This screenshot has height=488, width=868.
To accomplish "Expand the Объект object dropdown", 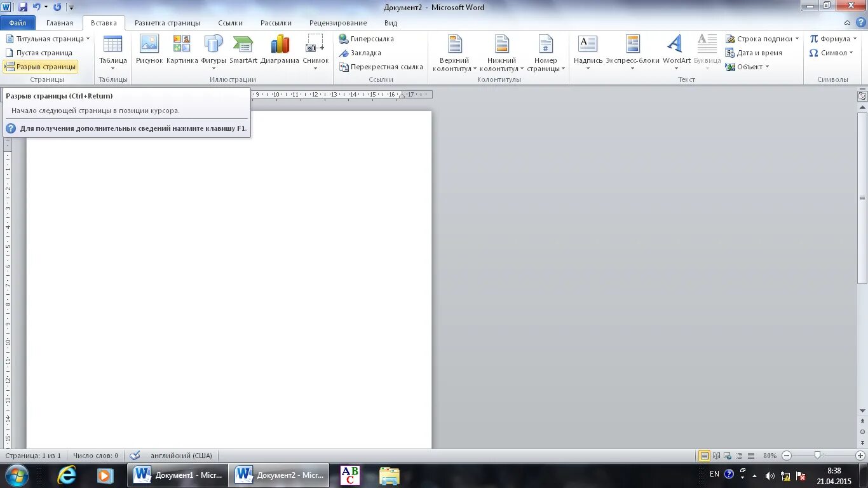I will 767,67.
